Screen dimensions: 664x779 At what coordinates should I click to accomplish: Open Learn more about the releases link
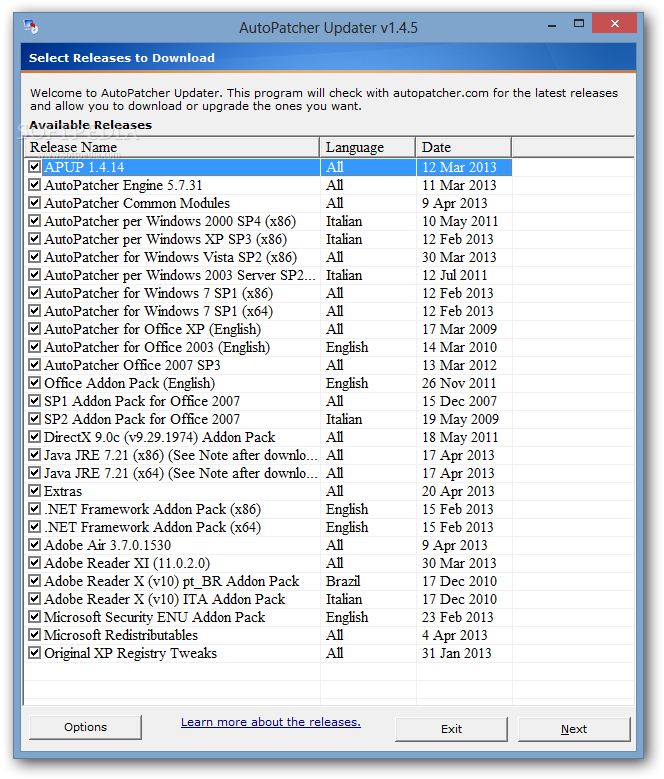tap(271, 722)
